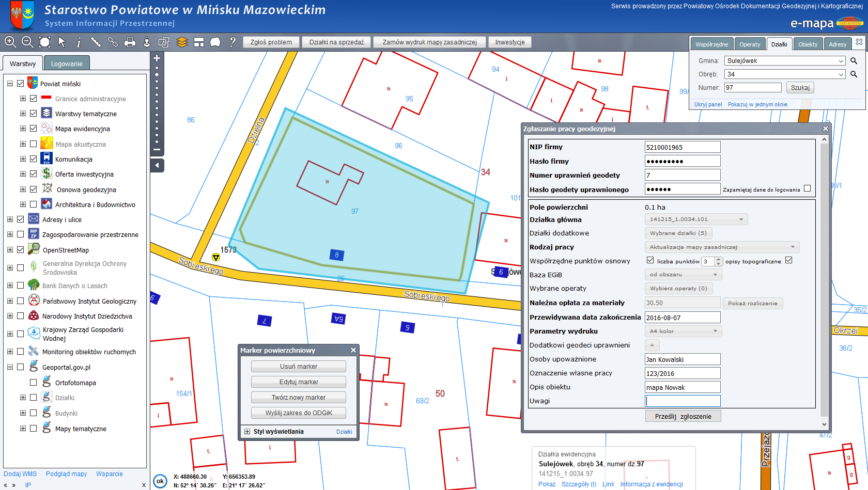The height and width of the screenshot is (490, 868).
Task: Select the zoom out magnifier tool
Action: (27, 42)
